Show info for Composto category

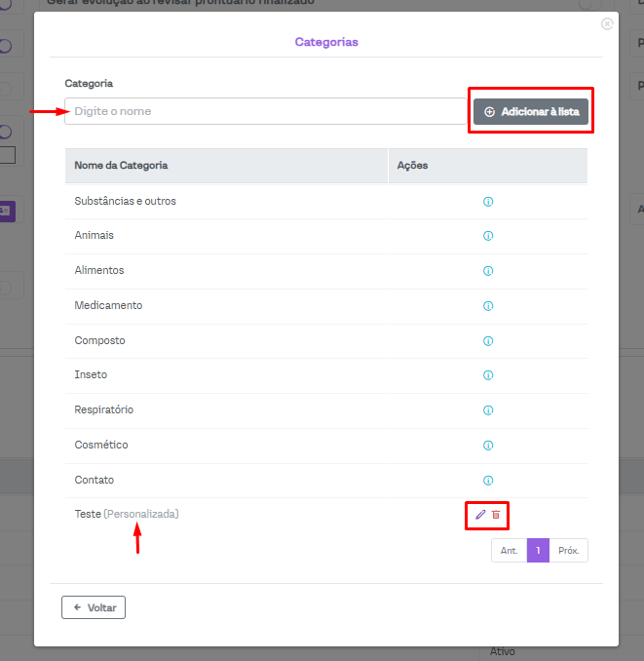point(488,341)
